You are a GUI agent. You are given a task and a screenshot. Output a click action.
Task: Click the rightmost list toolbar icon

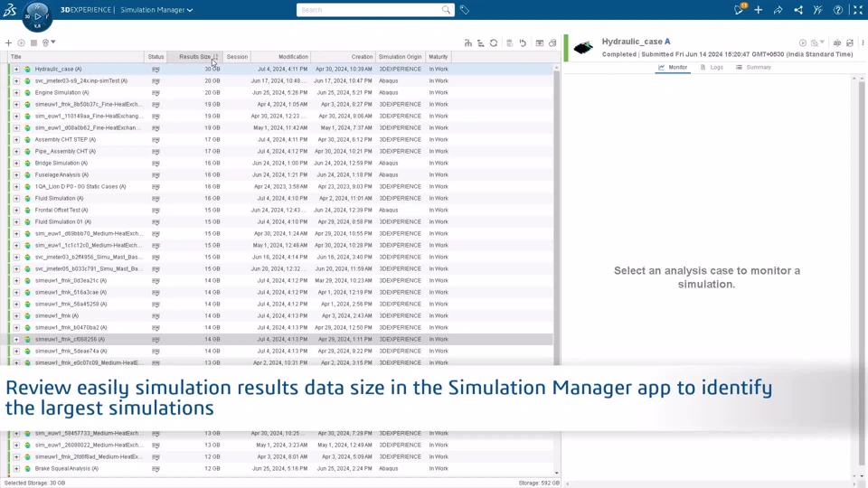click(x=552, y=43)
